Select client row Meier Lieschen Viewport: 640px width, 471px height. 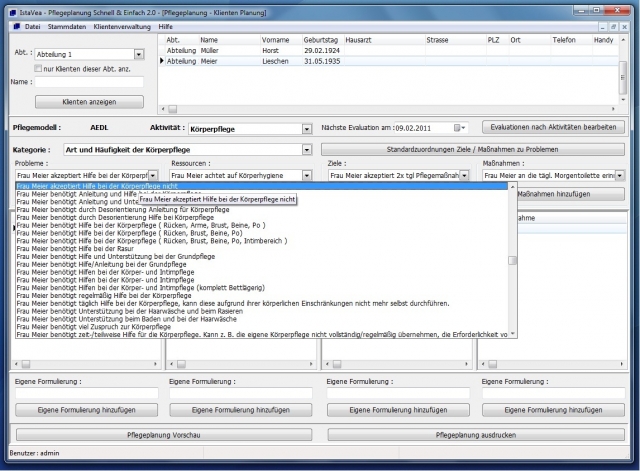(388, 61)
